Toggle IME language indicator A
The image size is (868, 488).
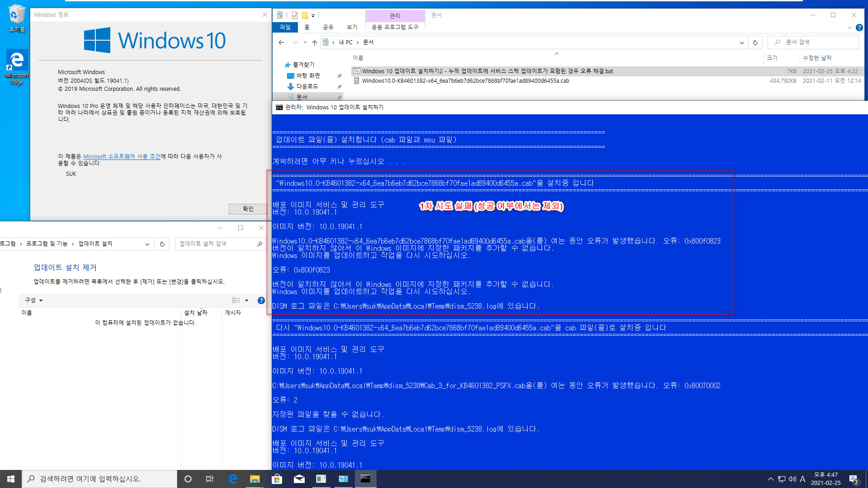click(802, 479)
